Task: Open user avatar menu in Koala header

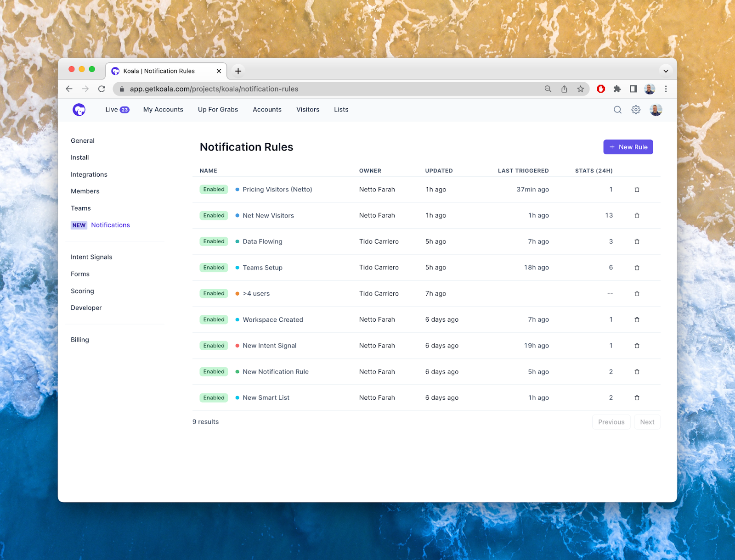Action: (656, 110)
